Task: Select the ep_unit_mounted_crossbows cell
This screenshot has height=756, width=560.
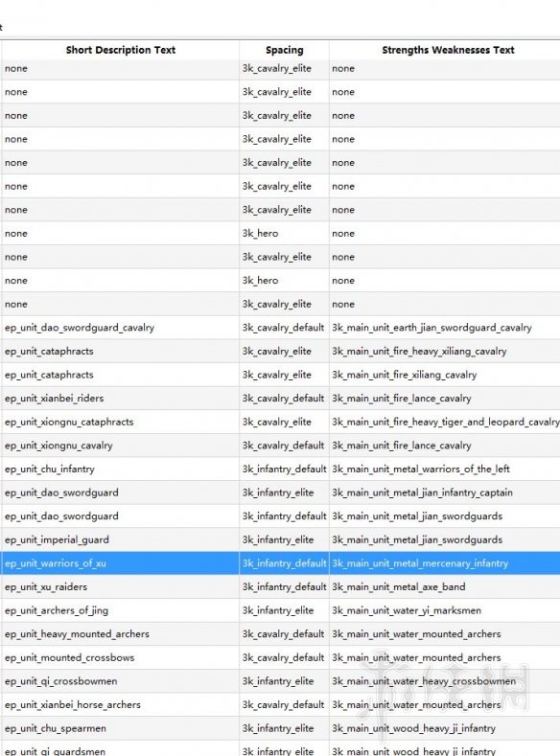Action: coord(120,657)
